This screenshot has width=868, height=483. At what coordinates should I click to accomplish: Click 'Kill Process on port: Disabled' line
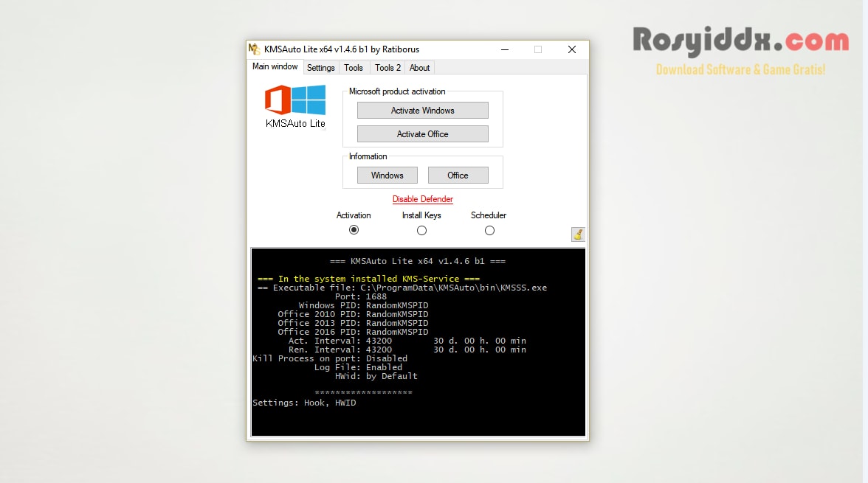(330, 358)
